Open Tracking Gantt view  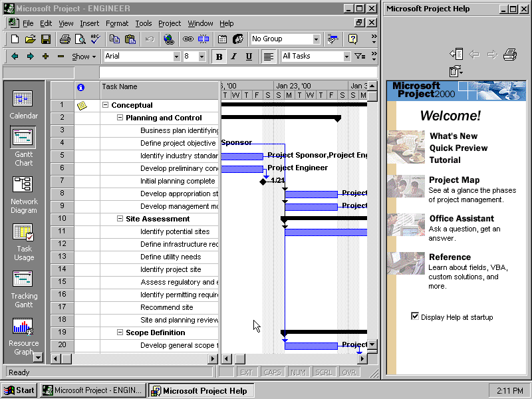pos(23,289)
